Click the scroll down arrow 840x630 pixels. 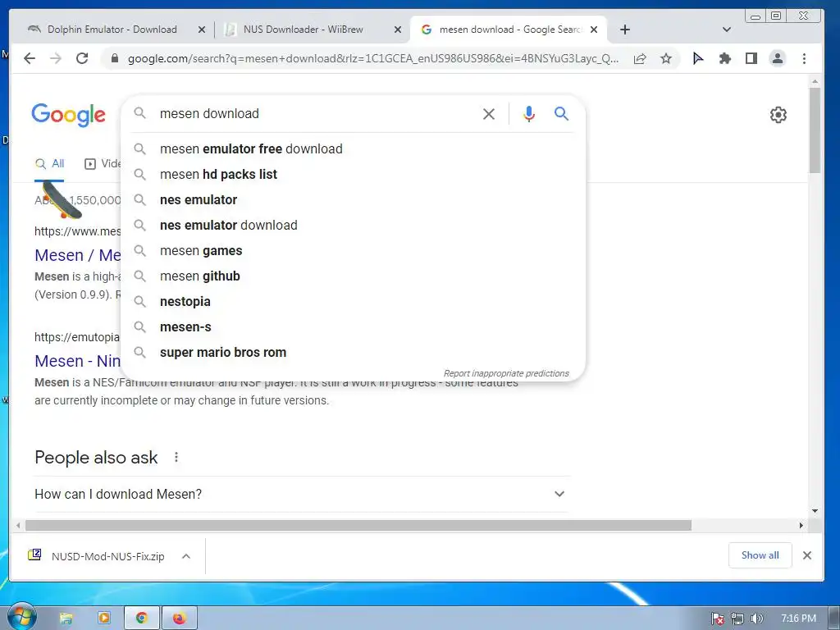[x=815, y=511]
